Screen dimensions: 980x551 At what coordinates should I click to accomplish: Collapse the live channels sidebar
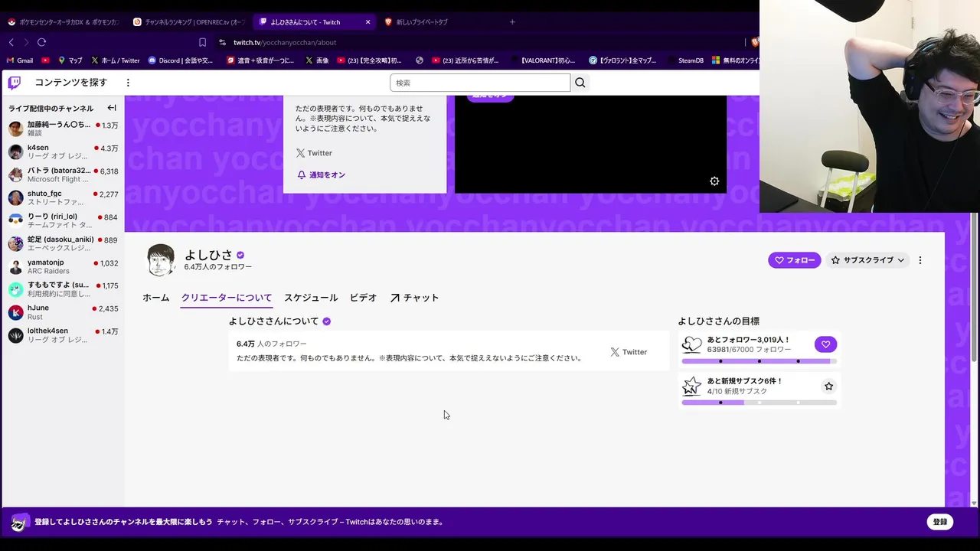tap(112, 108)
